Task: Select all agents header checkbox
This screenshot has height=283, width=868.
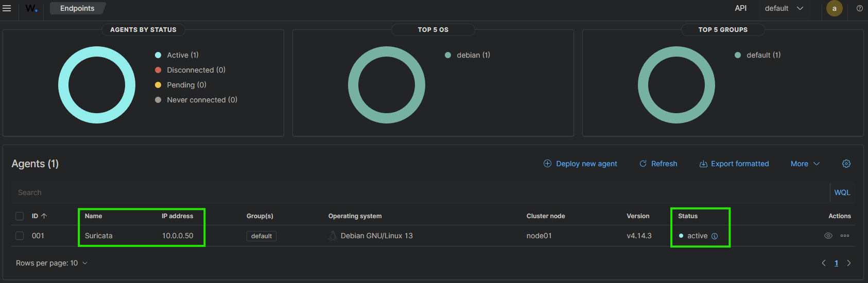Action: click(20, 216)
